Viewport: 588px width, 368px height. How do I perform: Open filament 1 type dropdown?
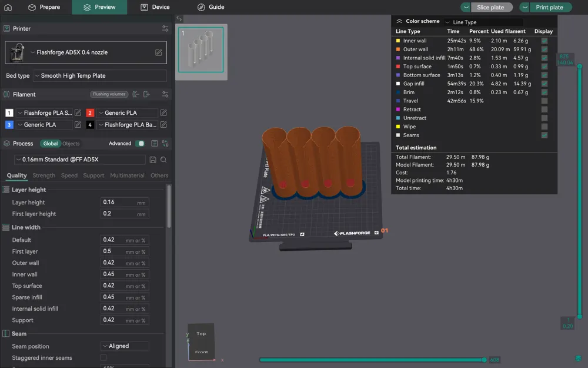point(44,112)
